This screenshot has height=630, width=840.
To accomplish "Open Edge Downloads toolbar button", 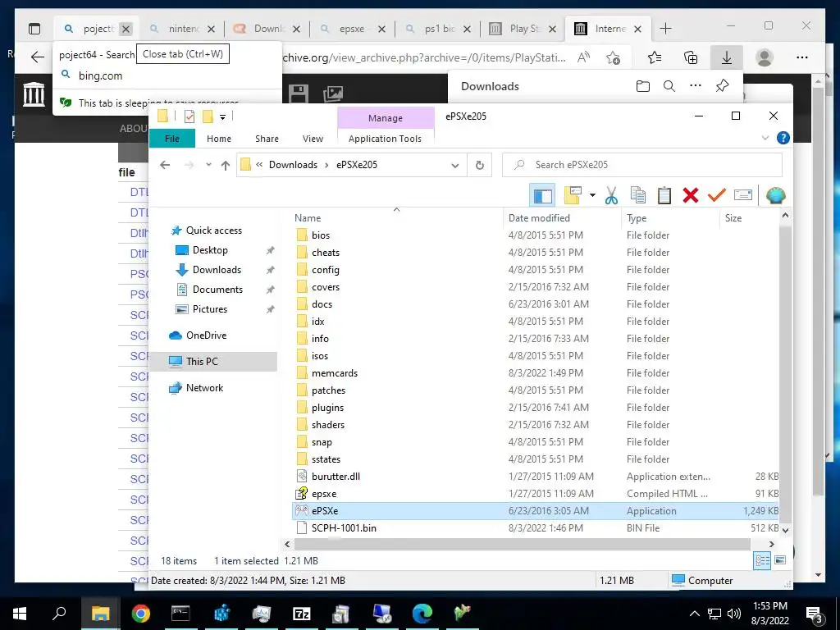I will coord(727,57).
